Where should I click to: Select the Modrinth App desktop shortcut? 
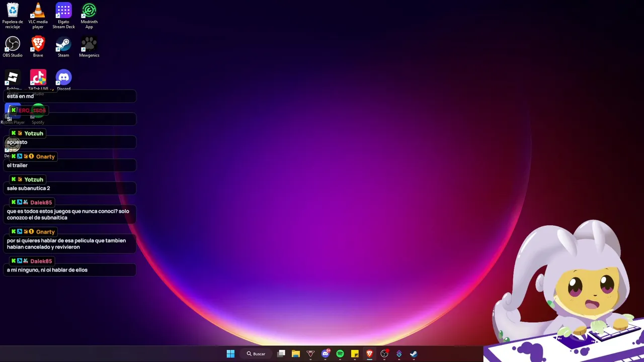point(89,16)
